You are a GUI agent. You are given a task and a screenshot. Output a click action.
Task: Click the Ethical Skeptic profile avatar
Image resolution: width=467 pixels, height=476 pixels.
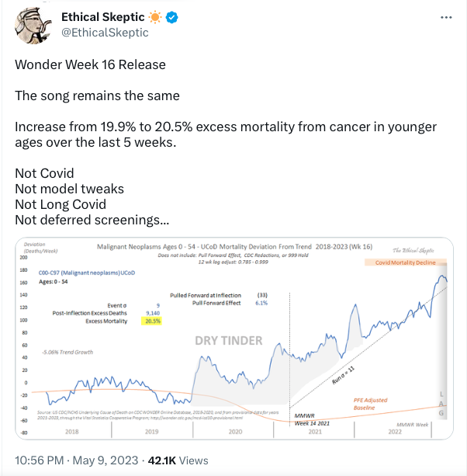(33, 26)
